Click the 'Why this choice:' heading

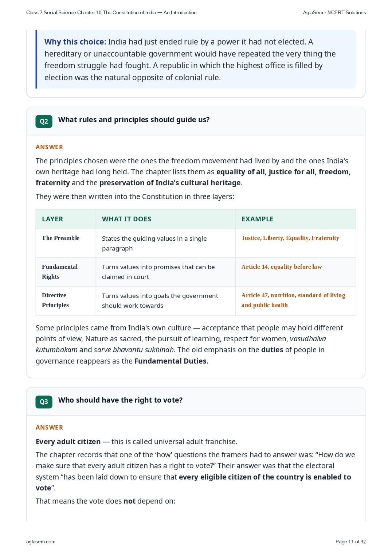click(x=75, y=42)
